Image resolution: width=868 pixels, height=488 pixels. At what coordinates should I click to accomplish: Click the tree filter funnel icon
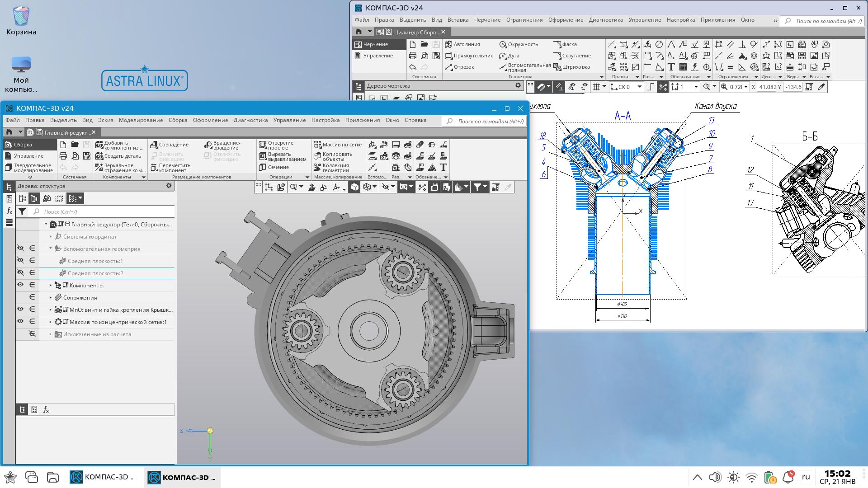[22, 211]
